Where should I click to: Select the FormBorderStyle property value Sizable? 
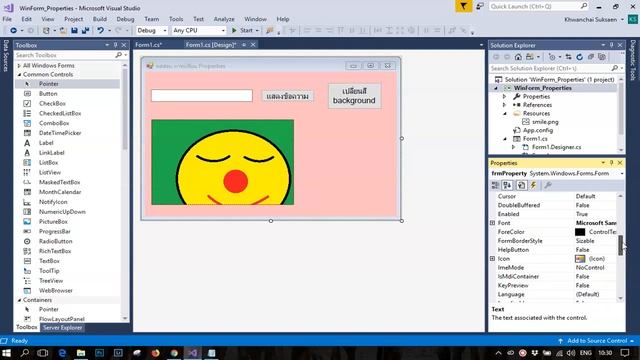585,241
